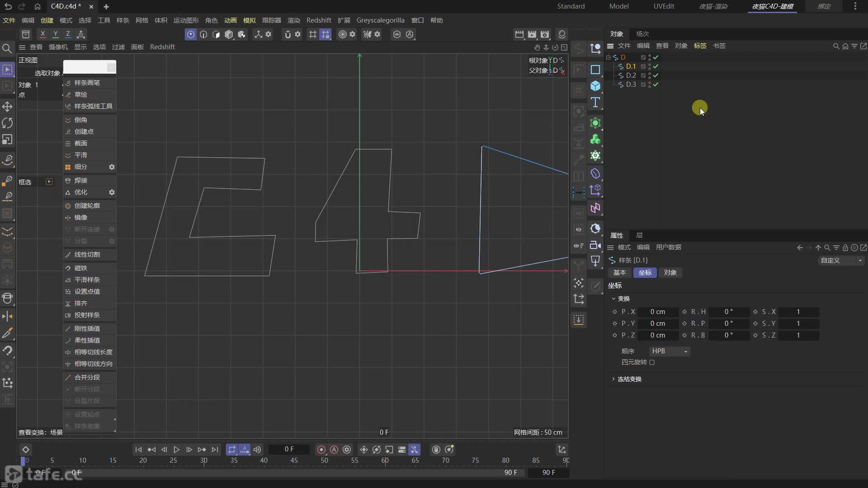
Task: Toggle the 四元旋转 checkbox
Action: tap(652, 362)
